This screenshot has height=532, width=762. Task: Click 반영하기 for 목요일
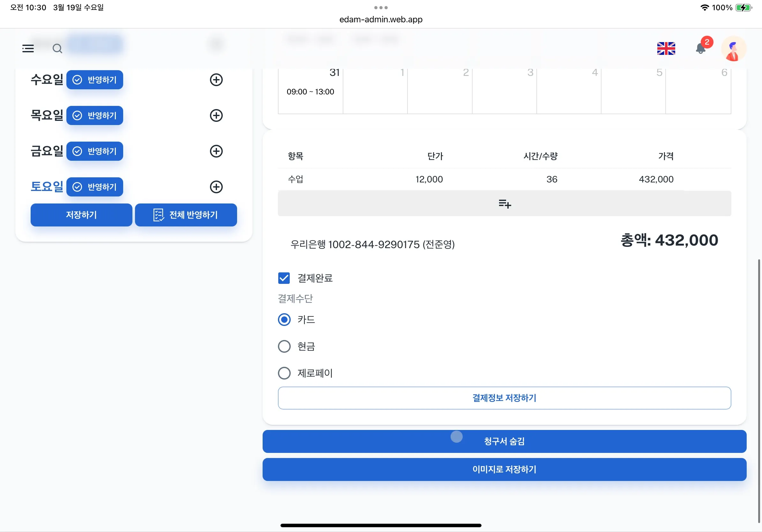point(94,116)
